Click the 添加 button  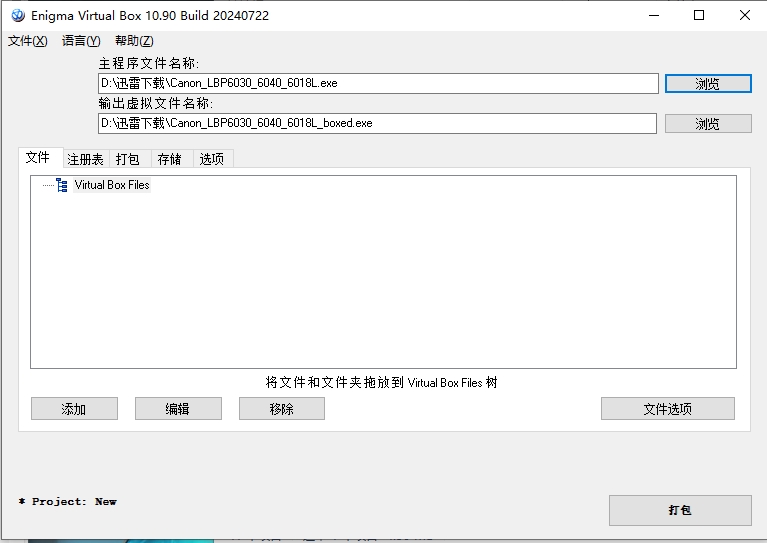coord(74,408)
